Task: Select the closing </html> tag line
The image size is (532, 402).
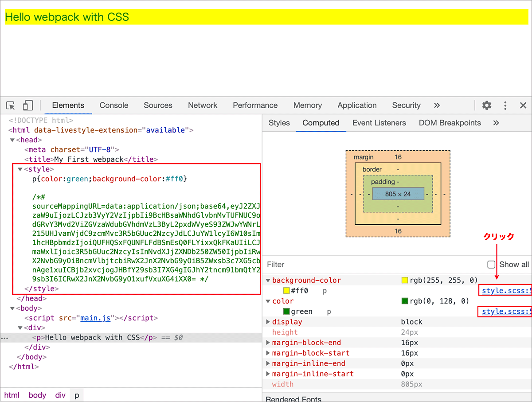Action: (x=23, y=367)
